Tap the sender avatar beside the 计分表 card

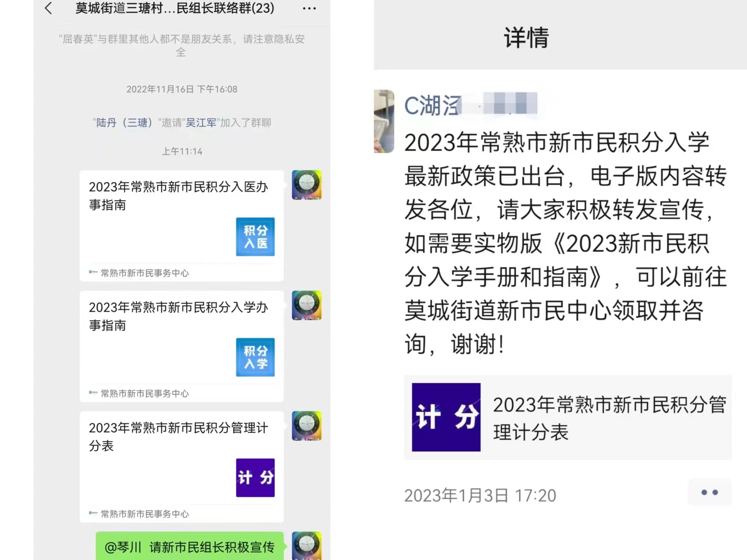(307, 426)
